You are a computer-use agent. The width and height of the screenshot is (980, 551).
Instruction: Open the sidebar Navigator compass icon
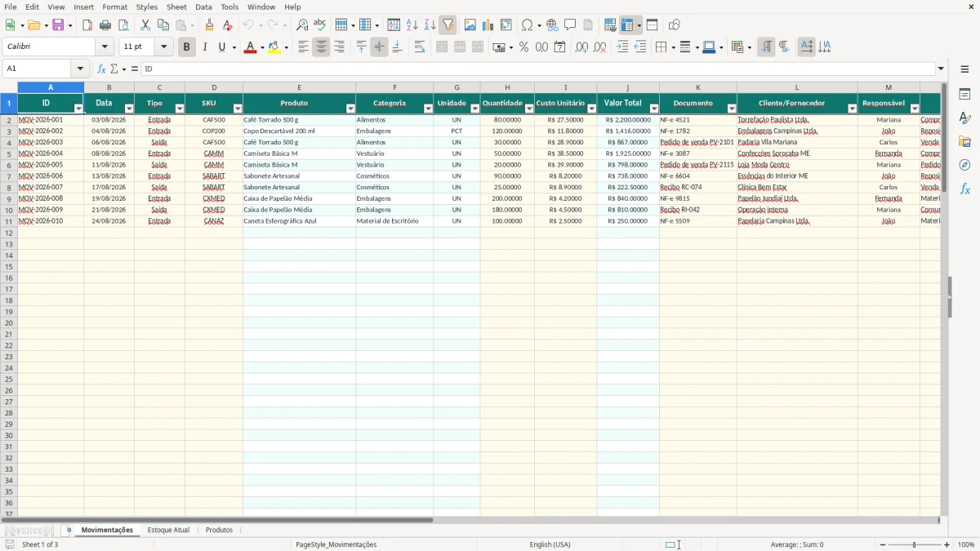[964, 165]
